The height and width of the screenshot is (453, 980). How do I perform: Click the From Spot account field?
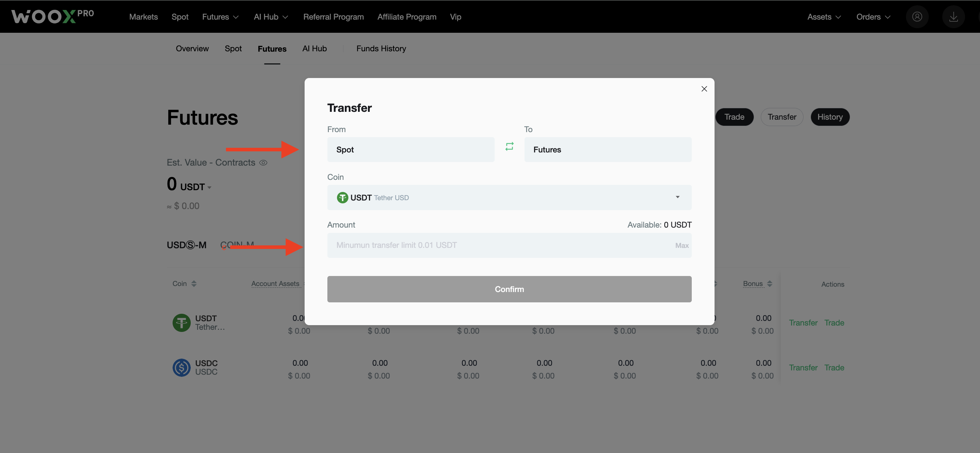click(x=411, y=150)
